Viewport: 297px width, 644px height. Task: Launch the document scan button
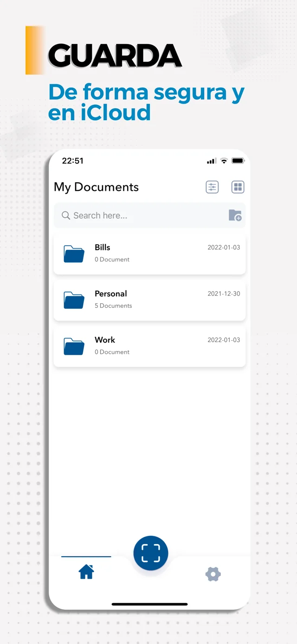pyautogui.click(x=151, y=553)
